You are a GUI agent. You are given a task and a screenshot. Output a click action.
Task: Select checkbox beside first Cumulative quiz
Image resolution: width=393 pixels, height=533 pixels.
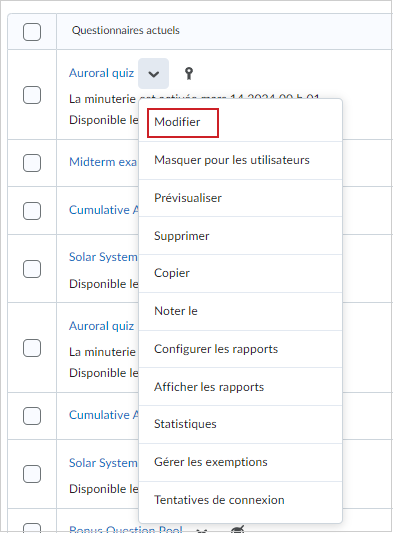[32, 211]
